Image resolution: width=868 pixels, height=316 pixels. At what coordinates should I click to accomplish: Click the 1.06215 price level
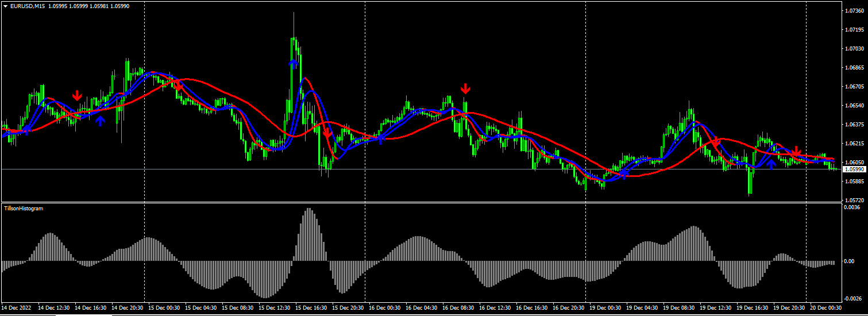[x=853, y=144]
